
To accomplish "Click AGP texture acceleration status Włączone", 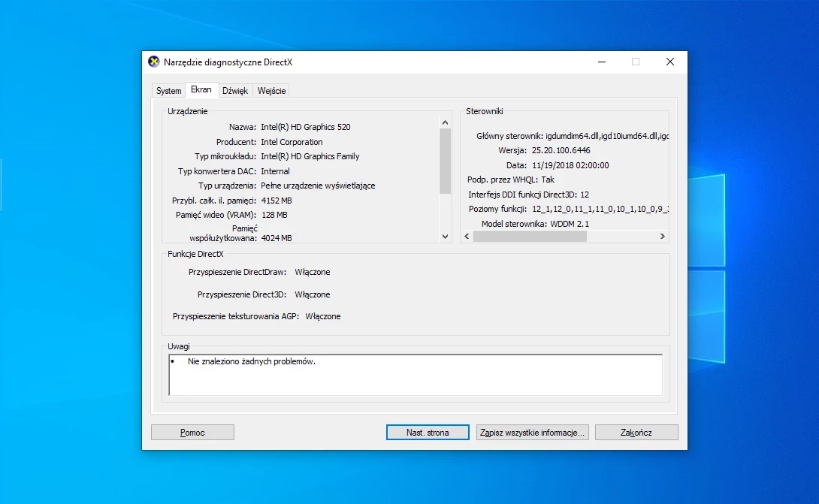I will coord(323,316).
